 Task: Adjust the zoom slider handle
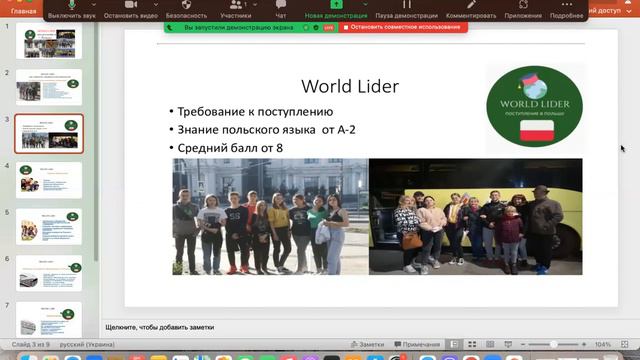click(x=553, y=344)
